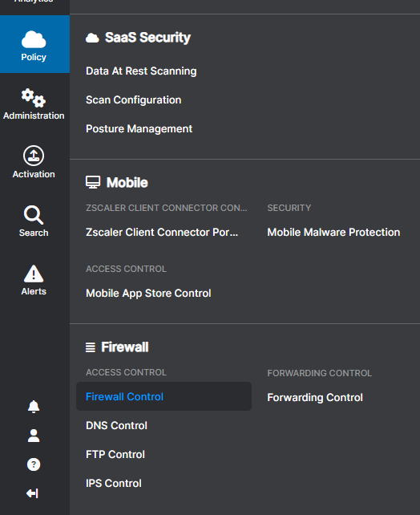This screenshot has height=515, width=420.
Task: Open the Alerts warning triangle icon
Action: click(x=34, y=274)
